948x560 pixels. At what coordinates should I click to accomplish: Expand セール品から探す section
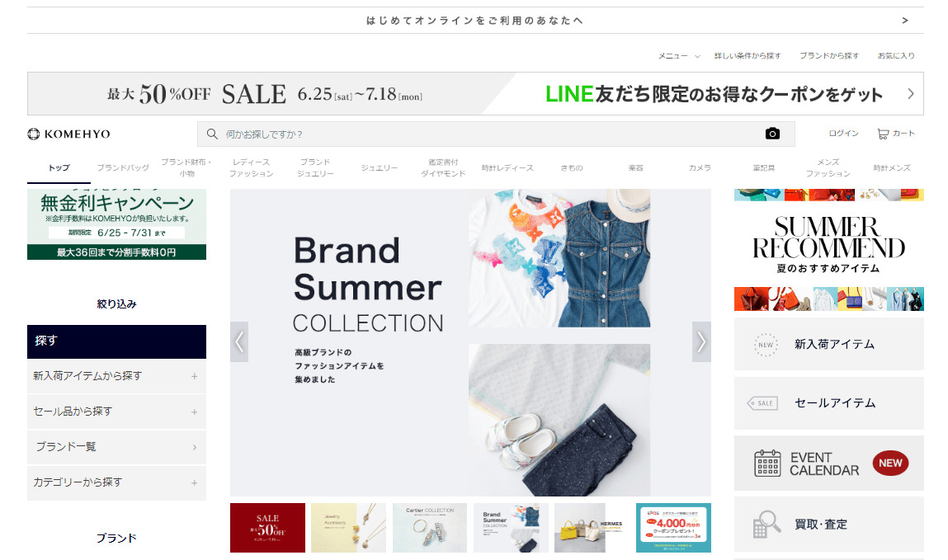coord(116,412)
